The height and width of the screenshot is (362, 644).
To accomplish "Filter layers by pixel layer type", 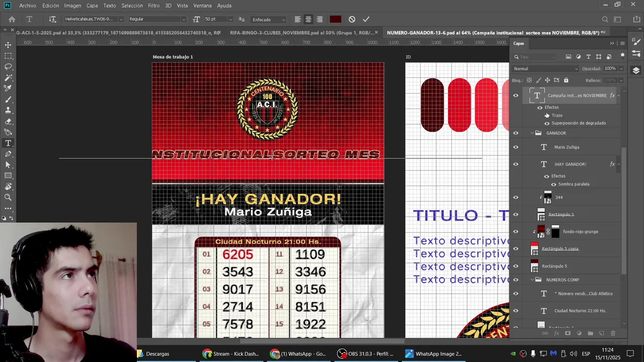I will coord(568,57).
